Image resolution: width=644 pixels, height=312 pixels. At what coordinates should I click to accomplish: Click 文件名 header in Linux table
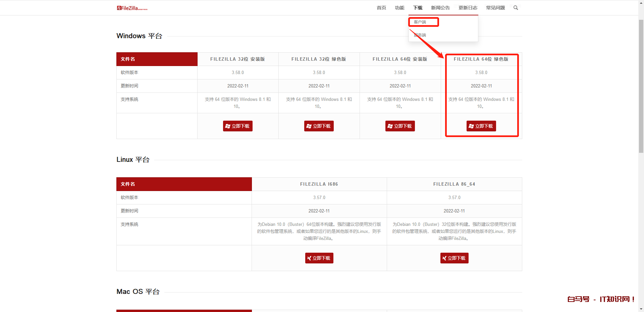click(x=184, y=184)
